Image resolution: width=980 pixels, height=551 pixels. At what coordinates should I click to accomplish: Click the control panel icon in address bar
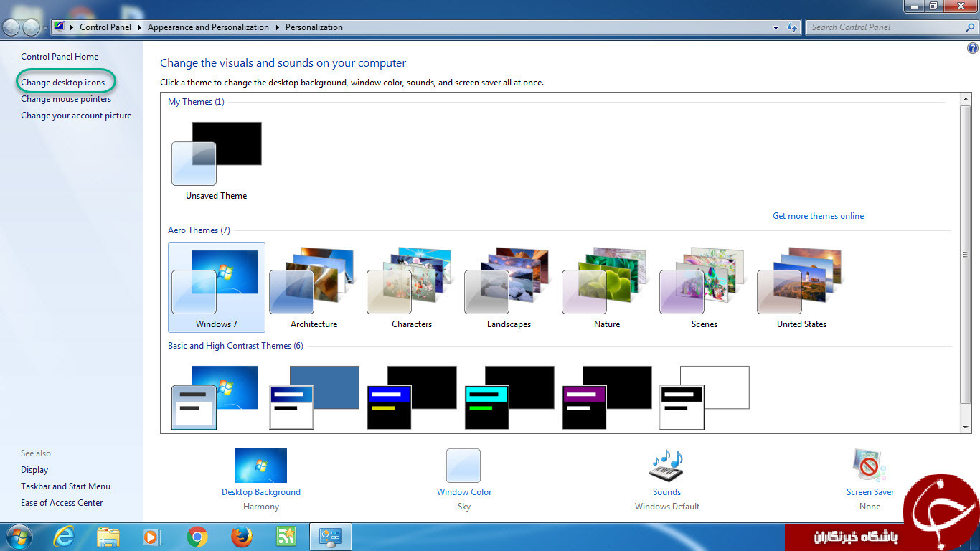coord(59,27)
